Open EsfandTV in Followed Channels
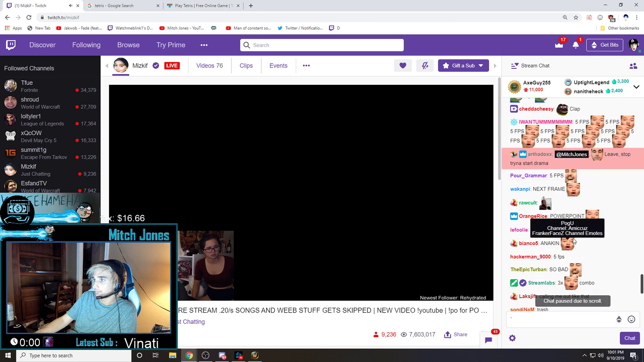 point(50,186)
